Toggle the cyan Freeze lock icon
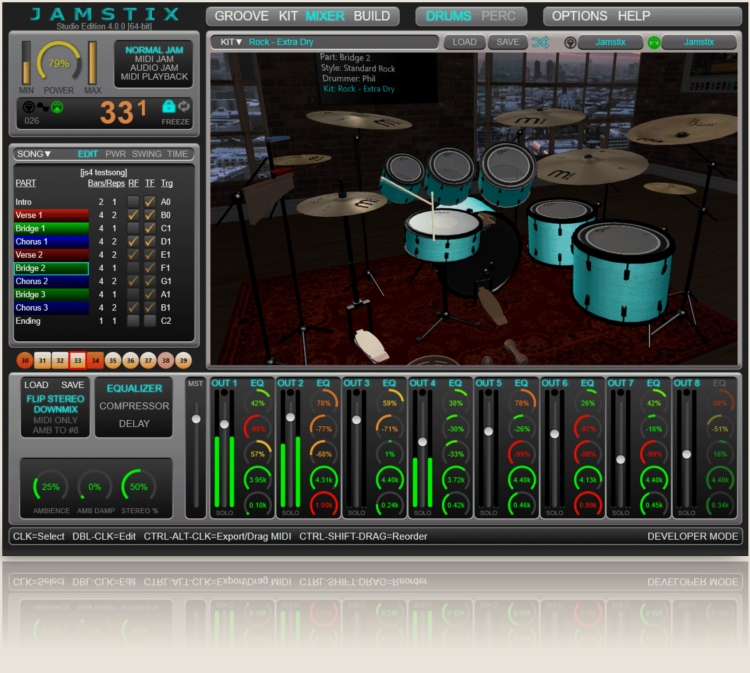Screen dimensions: 750x673 (168, 106)
